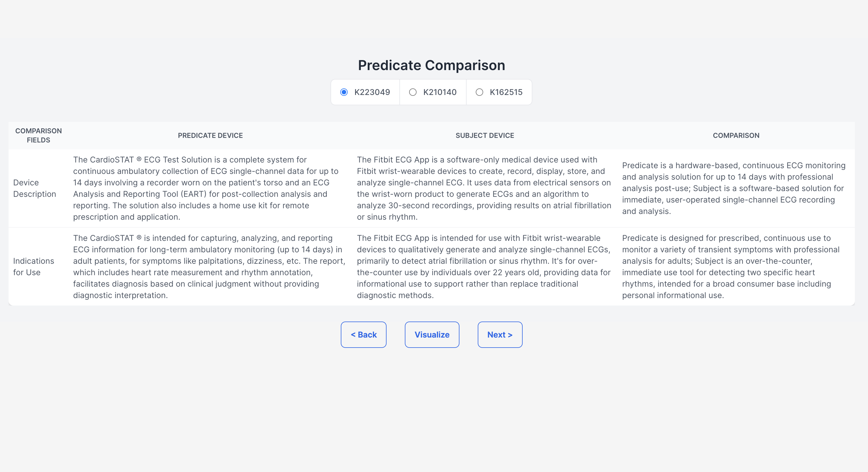Viewport: 868px width, 472px height.
Task: Click the Predicate Comparison page heading
Action: point(431,65)
